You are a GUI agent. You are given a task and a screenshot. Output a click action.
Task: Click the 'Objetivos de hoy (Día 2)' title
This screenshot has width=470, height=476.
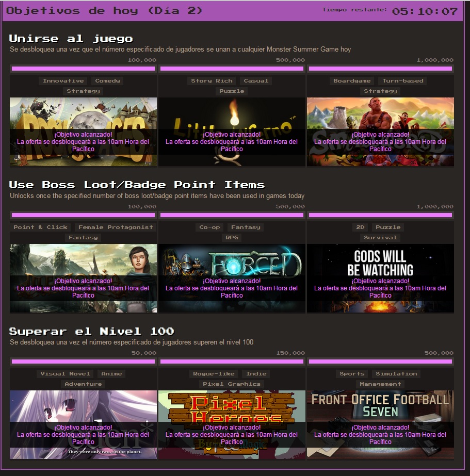(x=104, y=11)
